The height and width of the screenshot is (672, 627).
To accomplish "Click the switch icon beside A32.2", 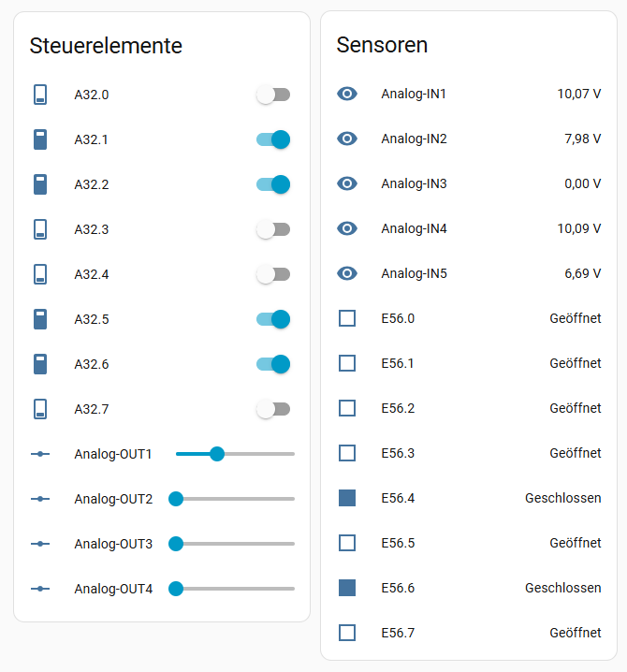I will [x=40, y=184].
